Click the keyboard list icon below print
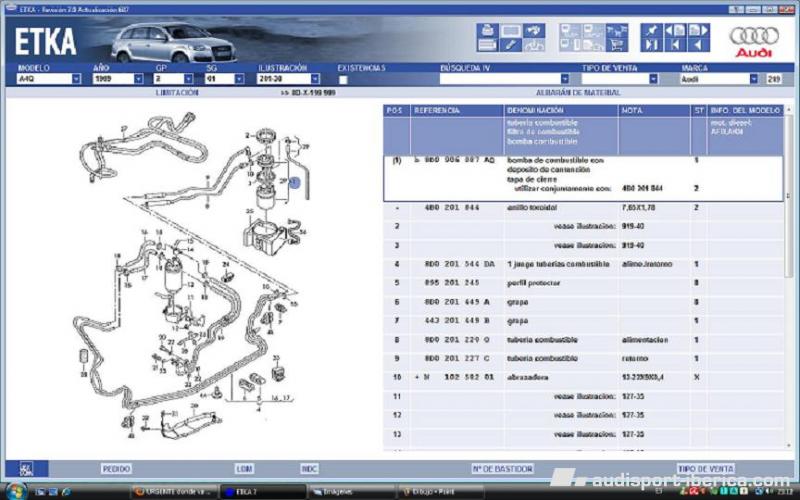This screenshot has width=800, height=500. point(487,45)
